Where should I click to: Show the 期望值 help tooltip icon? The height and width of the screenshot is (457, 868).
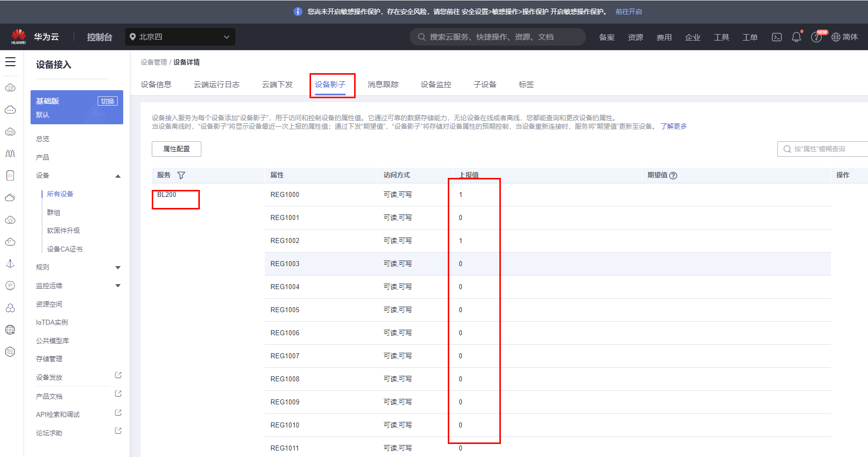click(673, 175)
